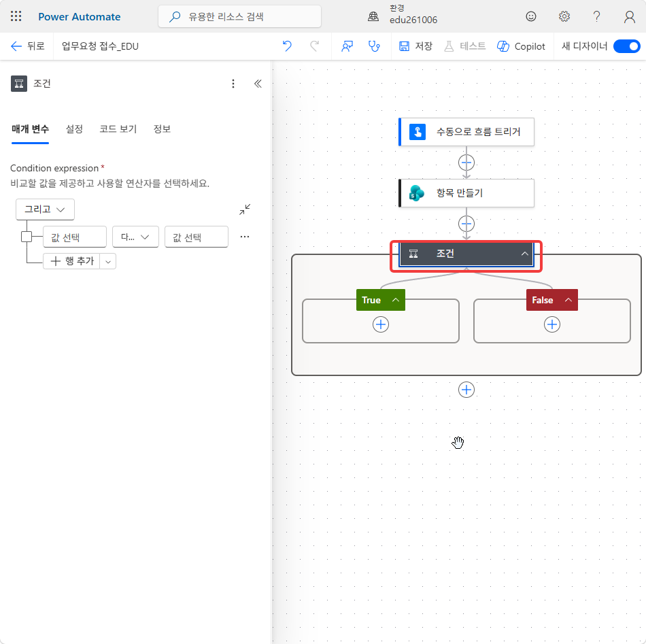This screenshot has height=644, width=646.
Task: Click the 저장 floppy disk icon
Action: click(404, 46)
